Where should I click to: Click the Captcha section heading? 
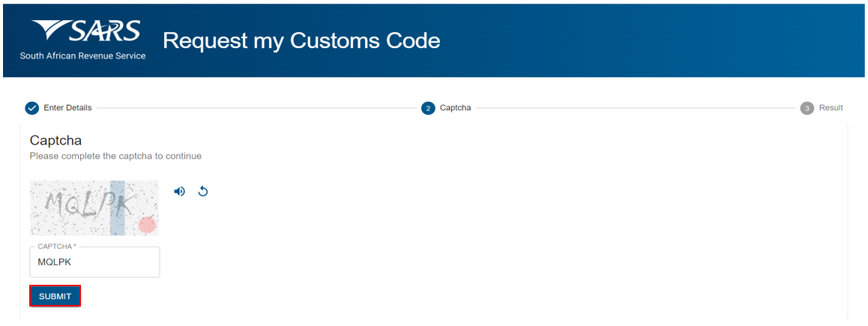click(x=56, y=141)
